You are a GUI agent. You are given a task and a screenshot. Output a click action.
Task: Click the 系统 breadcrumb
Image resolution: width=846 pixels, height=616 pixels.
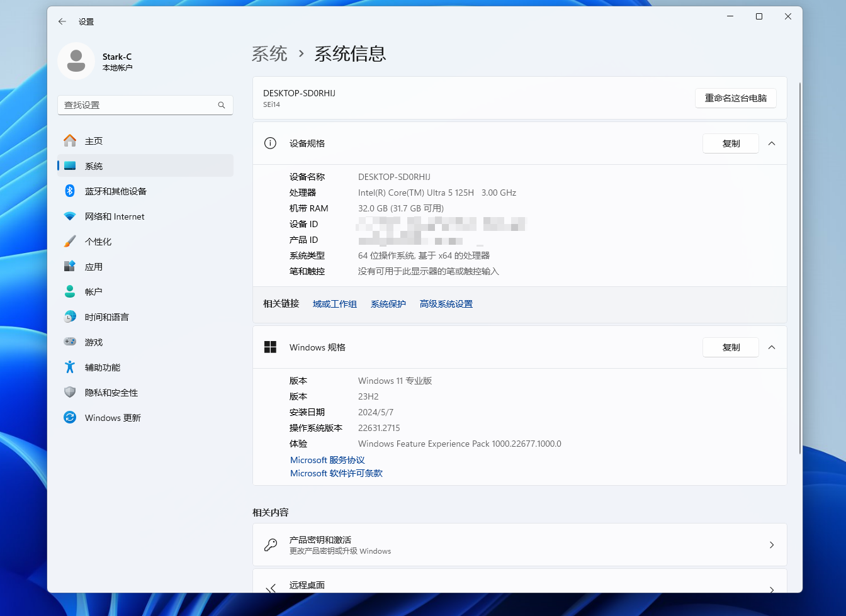point(269,53)
